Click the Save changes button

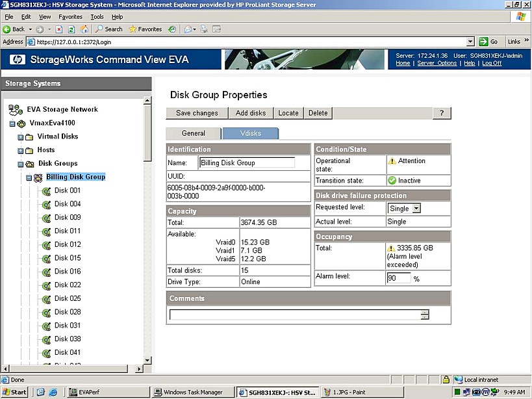(197, 113)
